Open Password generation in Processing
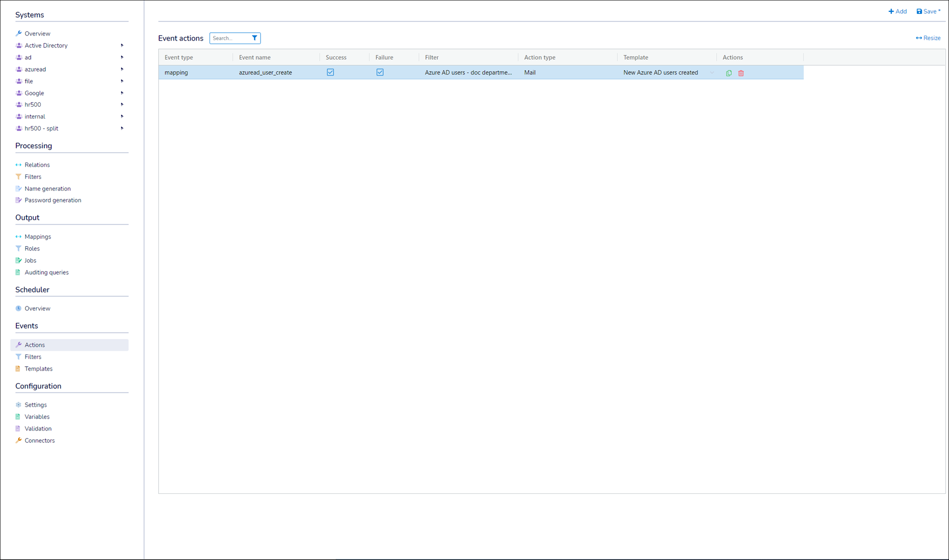Viewport: 949px width, 560px height. point(52,200)
